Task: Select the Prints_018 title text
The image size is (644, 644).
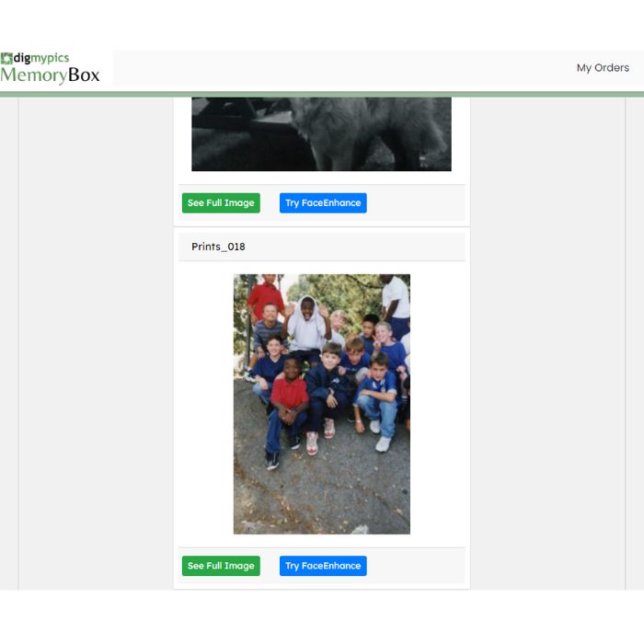Action: 219,247
